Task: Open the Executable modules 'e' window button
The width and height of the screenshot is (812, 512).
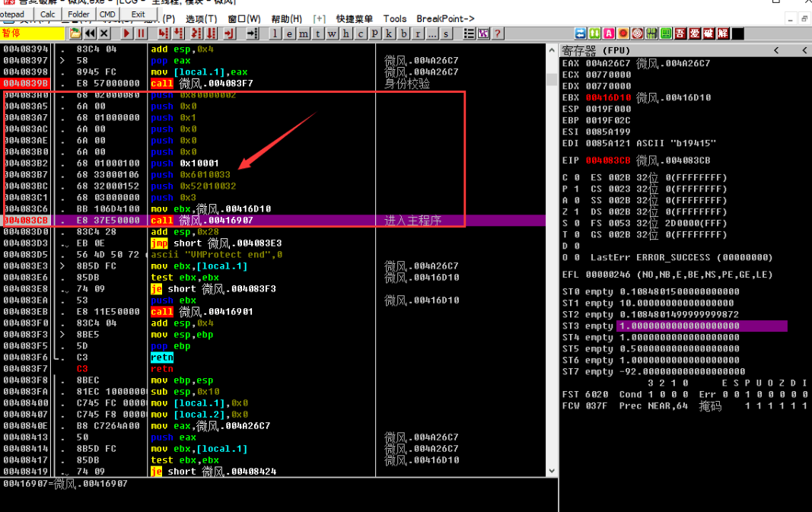Action: 290,33
